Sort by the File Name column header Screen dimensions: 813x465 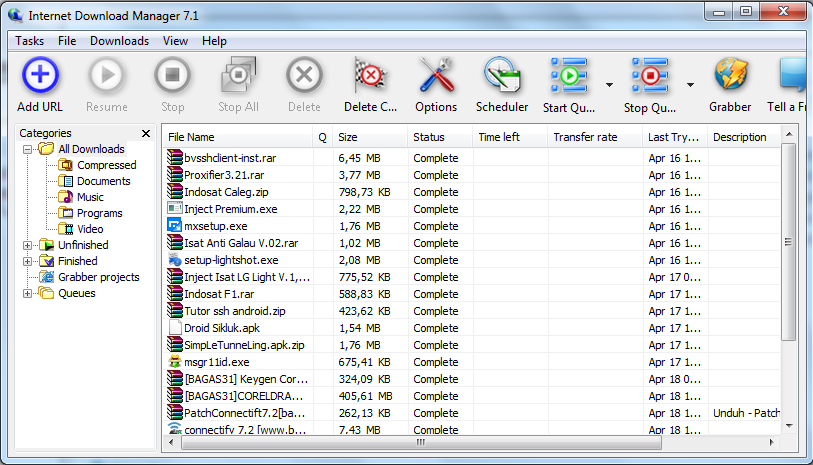point(238,137)
